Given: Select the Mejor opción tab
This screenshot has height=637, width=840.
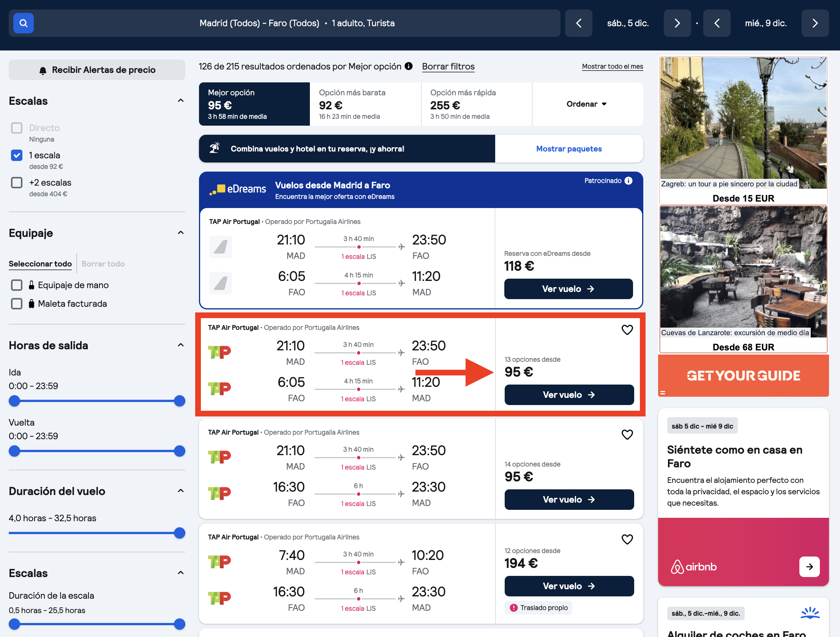Looking at the screenshot, I should point(254,104).
